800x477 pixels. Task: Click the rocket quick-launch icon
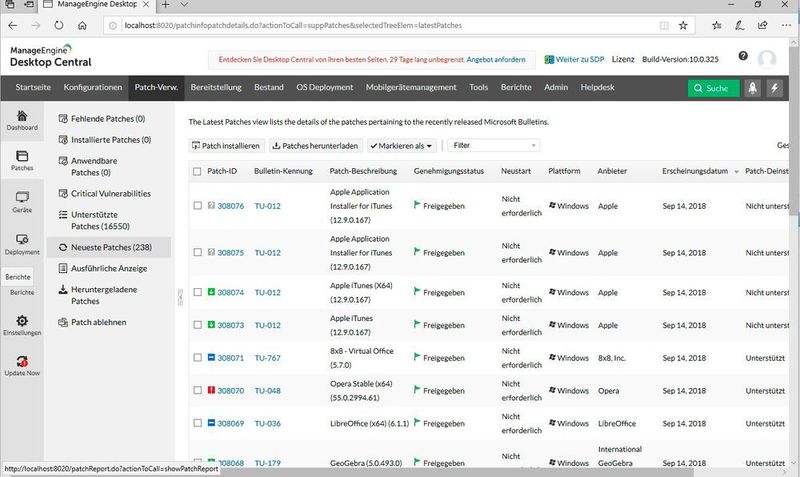753,88
